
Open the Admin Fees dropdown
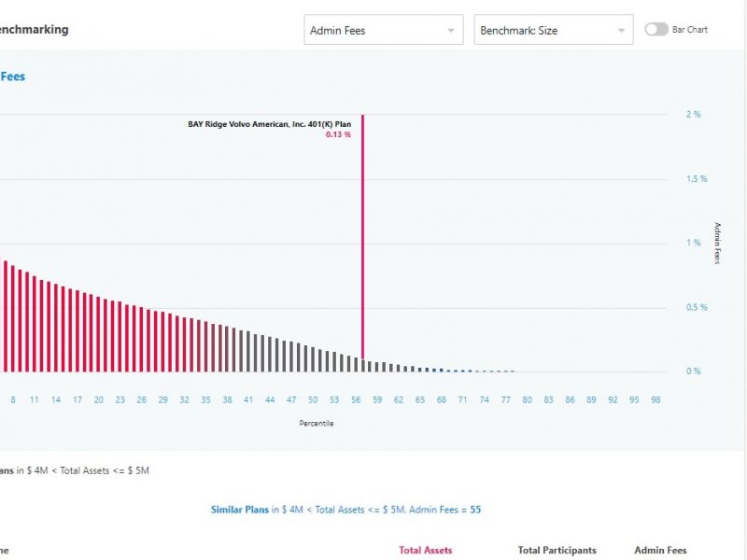384,30
